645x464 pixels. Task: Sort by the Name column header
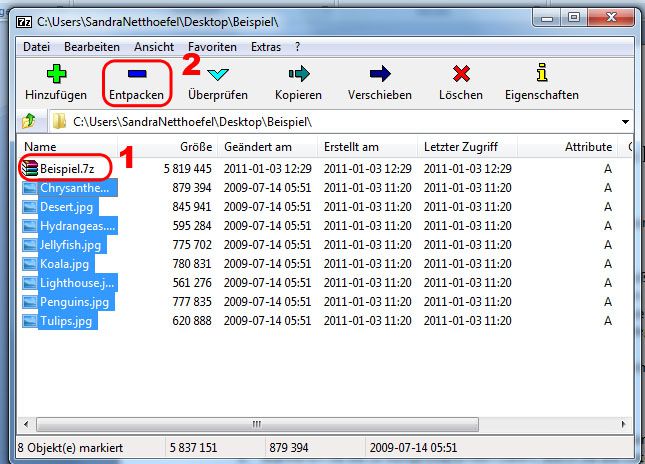click(x=67, y=147)
